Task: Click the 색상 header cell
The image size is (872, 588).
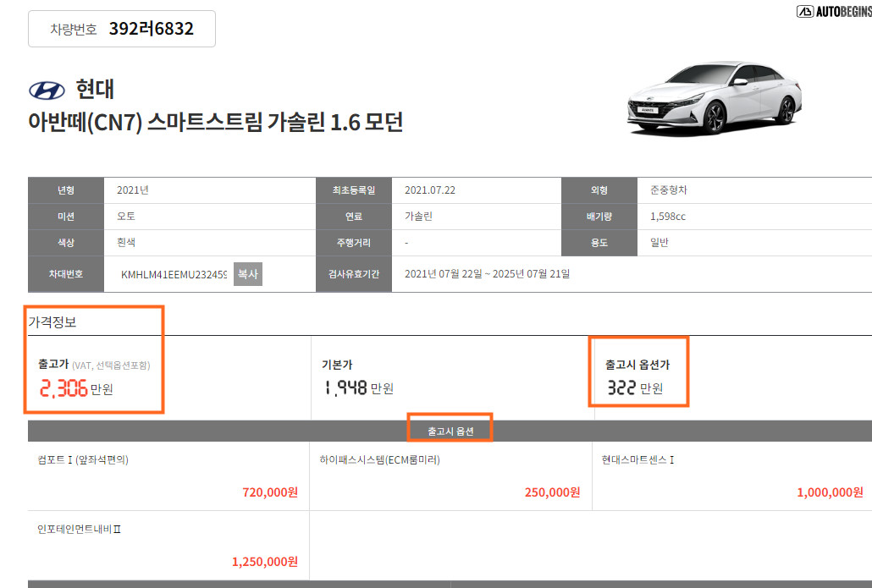Action: (x=66, y=243)
